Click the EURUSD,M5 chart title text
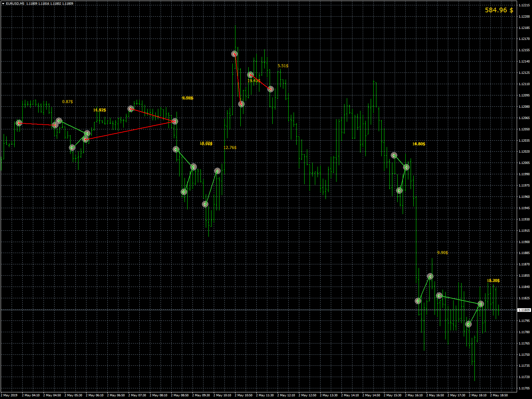Image resolution: width=532 pixels, height=399 pixels. (15, 4)
